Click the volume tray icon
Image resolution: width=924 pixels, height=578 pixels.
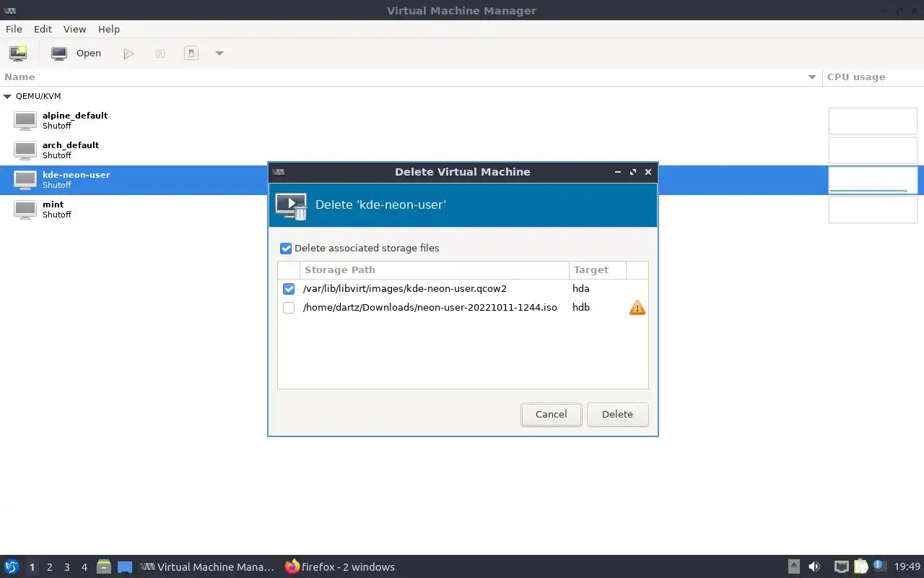click(x=814, y=566)
